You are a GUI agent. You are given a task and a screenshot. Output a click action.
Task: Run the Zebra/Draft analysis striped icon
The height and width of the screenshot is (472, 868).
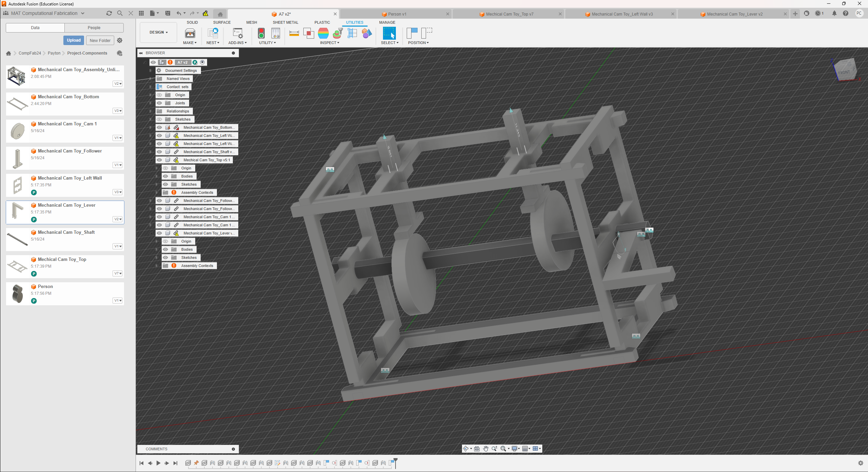pyautogui.click(x=323, y=33)
